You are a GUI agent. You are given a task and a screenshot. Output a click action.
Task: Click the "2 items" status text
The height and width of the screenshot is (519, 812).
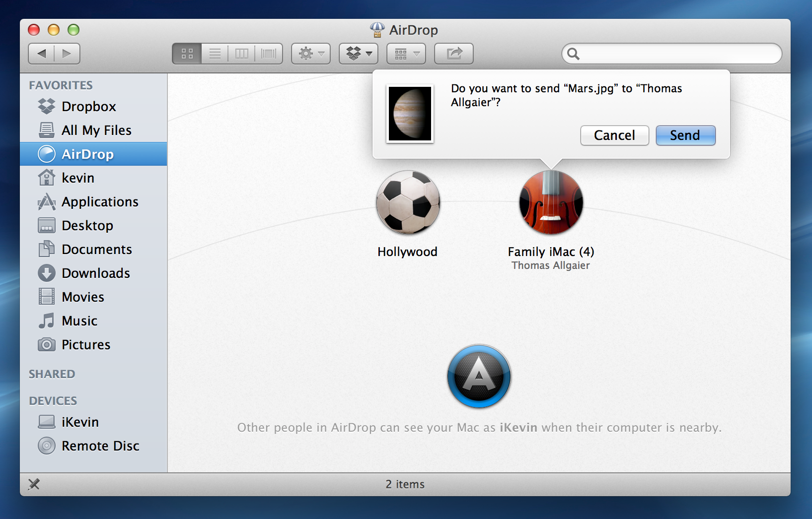pyautogui.click(x=405, y=484)
